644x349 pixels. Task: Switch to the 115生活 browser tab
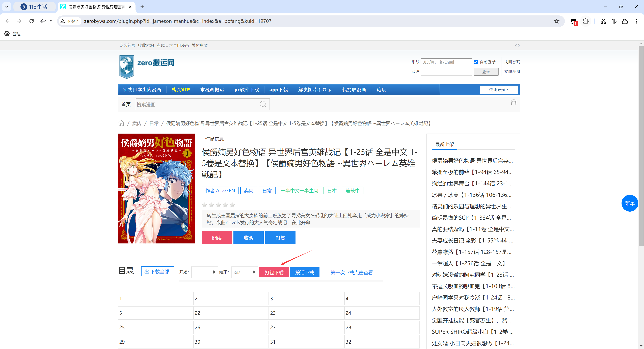[x=35, y=7]
